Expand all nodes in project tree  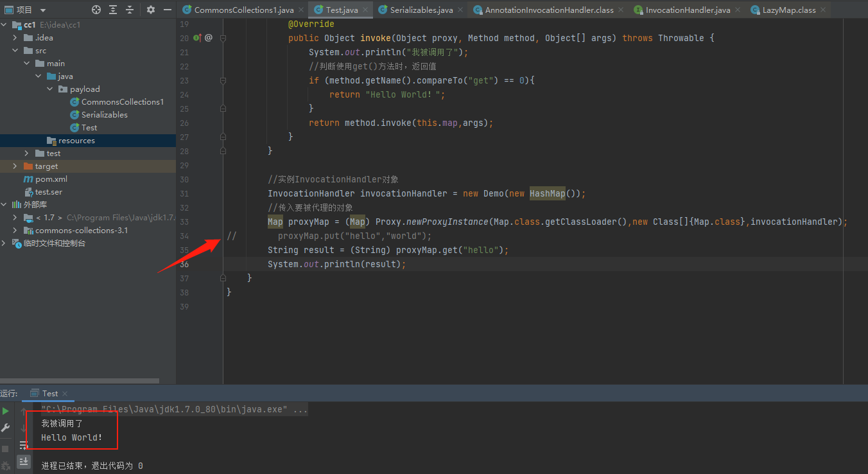pyautogui.click(x=113, y=10)
